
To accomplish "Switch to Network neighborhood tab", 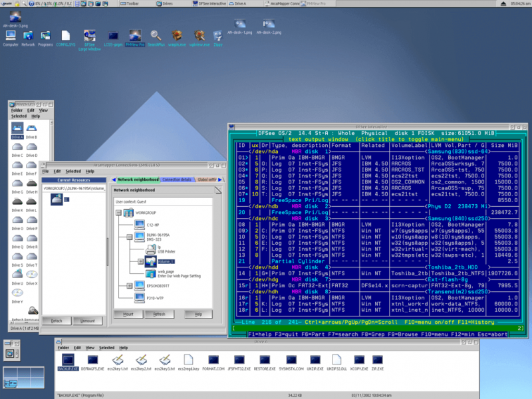I will click(138, 180).
